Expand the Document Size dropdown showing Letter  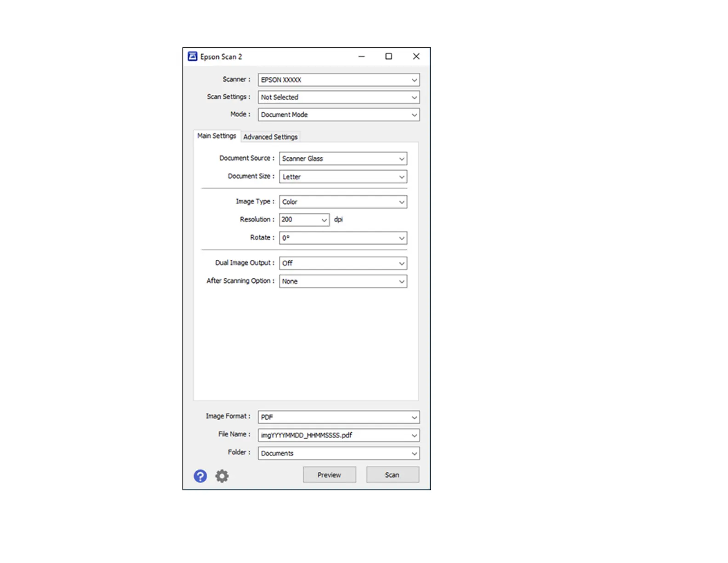click(343, 177)
